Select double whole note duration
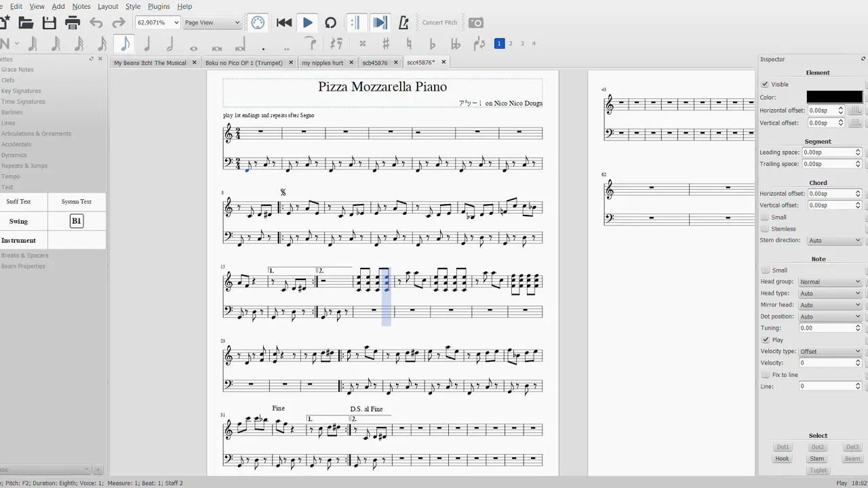868x488 pixels. [217, 47]
